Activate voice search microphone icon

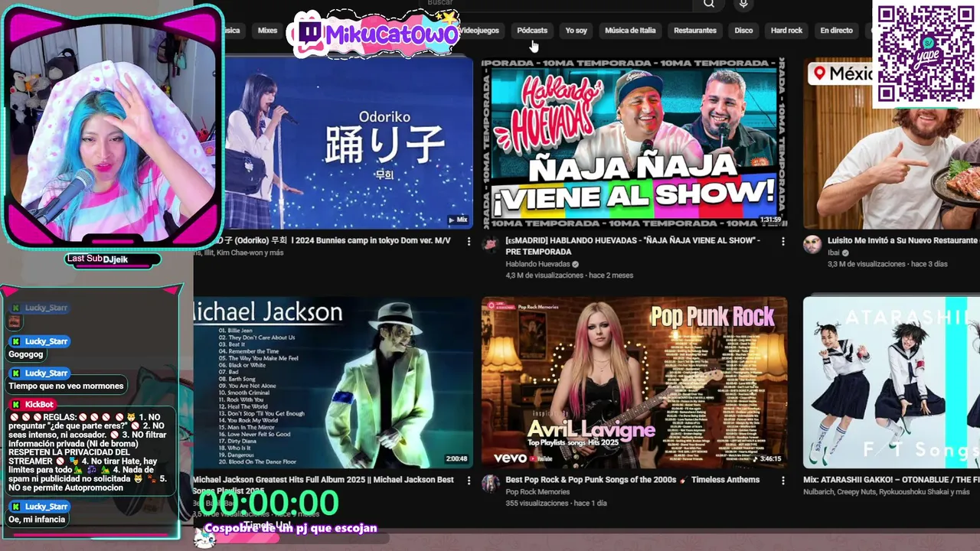pyautogui.click(x=743, y=4)
